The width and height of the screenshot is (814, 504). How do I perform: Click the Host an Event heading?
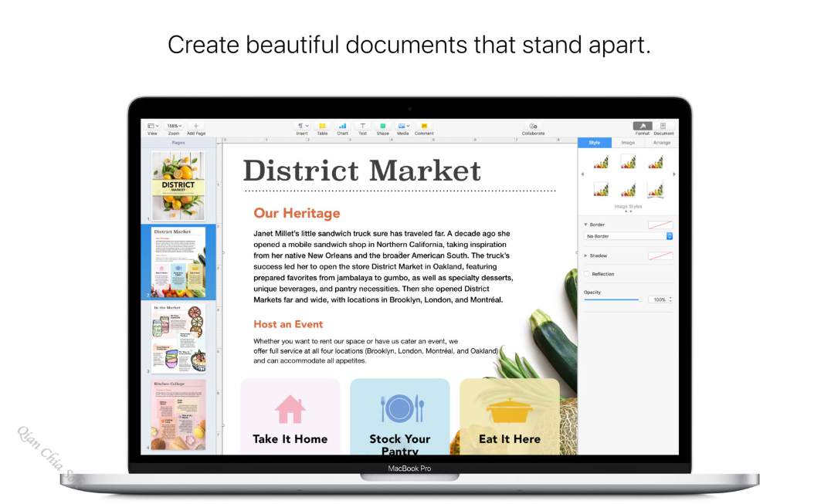(288, 324)
